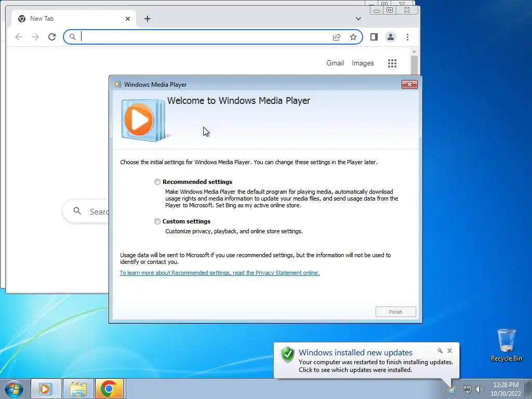Minimize the Chrome window
The width and height of the screenshot is (532, 399).
376,10
